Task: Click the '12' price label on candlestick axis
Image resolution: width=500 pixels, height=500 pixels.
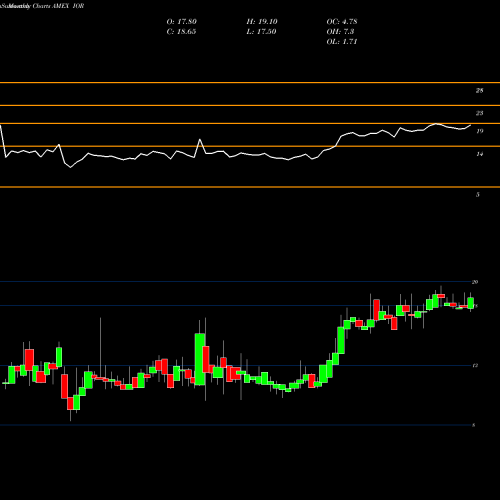Action: tap(475, 366)
